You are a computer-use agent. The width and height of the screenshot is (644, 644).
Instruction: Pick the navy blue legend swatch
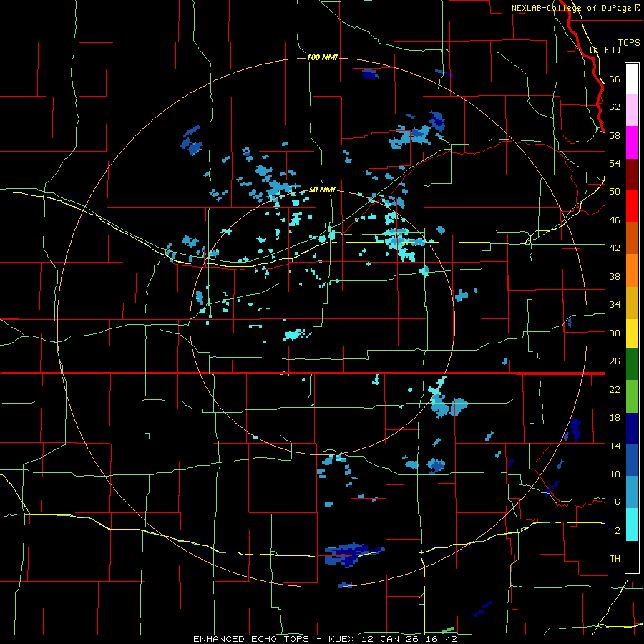632,429
